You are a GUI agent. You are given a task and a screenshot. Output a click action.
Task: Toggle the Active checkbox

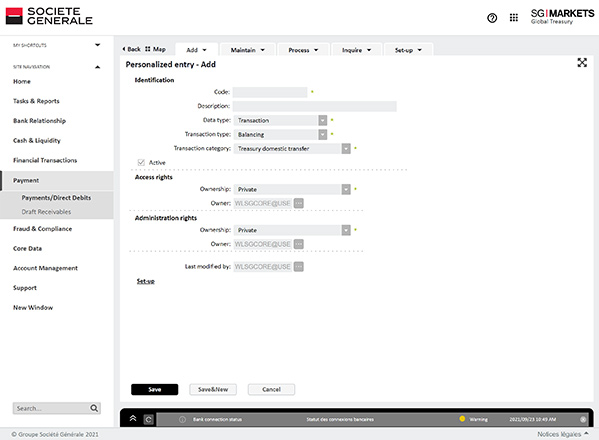141,162
